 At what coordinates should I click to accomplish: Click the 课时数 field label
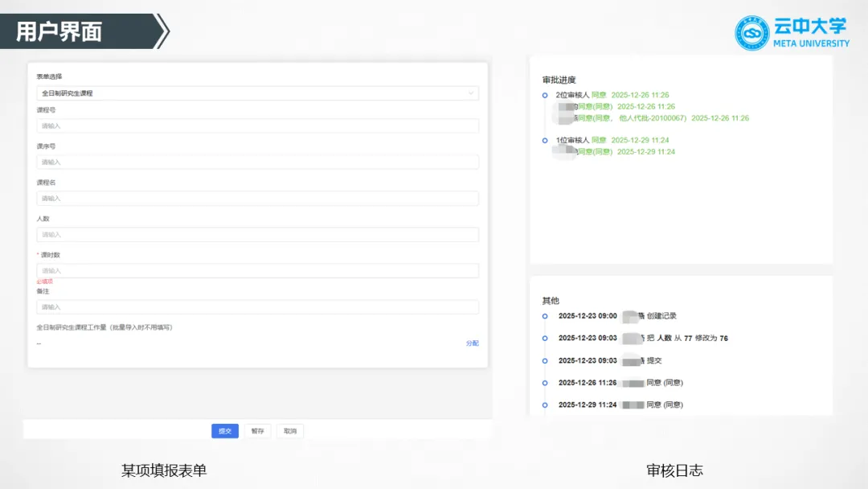[51, 255]
